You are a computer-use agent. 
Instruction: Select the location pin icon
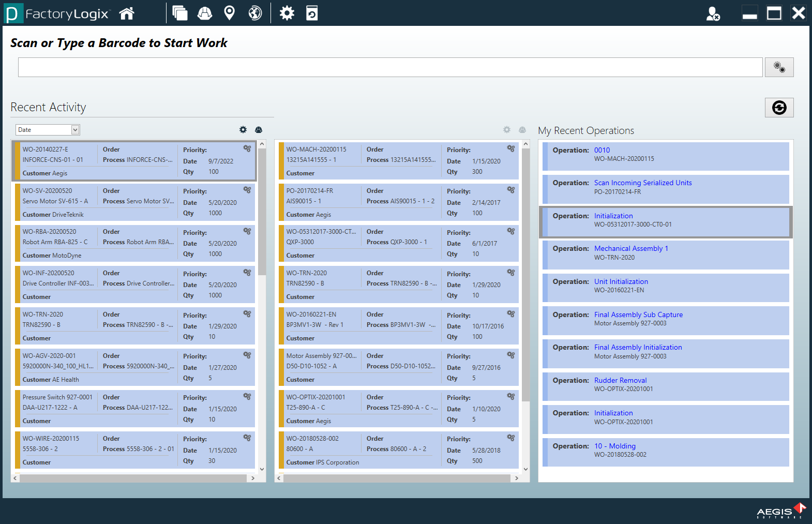click(229, 13)
